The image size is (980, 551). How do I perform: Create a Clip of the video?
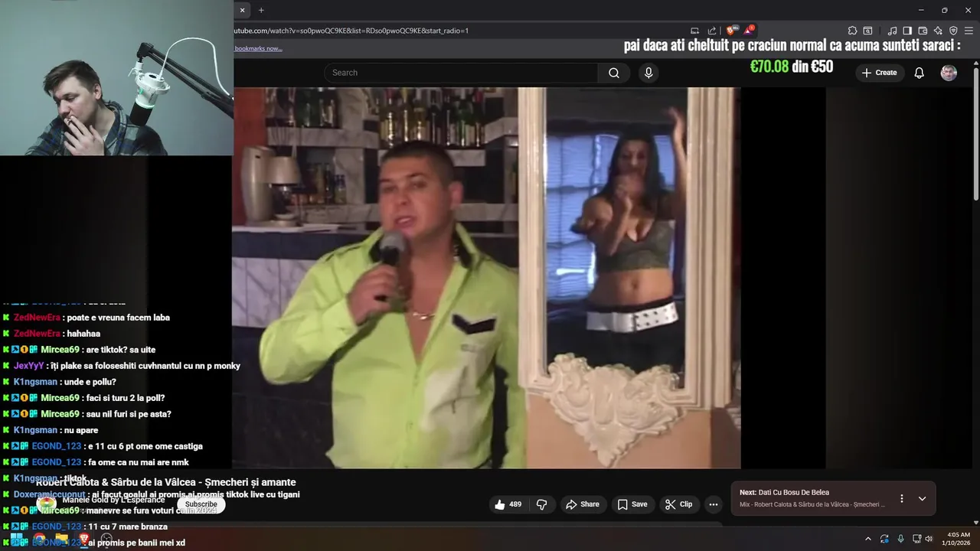(678, 504)
